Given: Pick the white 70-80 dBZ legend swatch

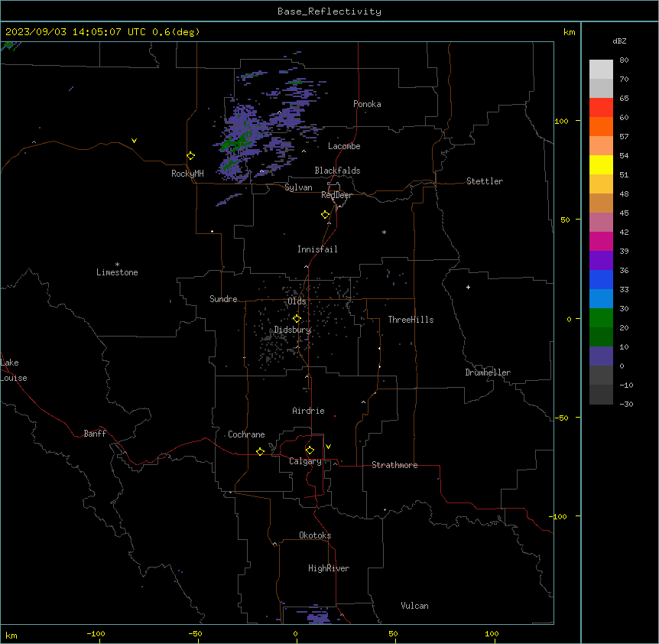Looking at the screenshot, I should [601, 69].
